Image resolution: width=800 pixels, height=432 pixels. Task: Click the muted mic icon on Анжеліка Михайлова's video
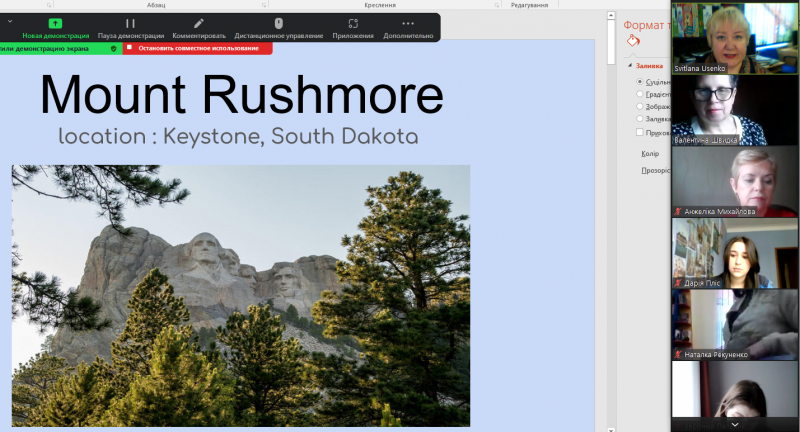678,211
